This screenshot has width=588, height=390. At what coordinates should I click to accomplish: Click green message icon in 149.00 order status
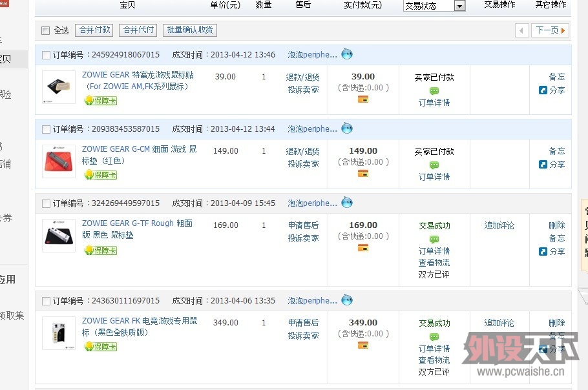(434, 165)
